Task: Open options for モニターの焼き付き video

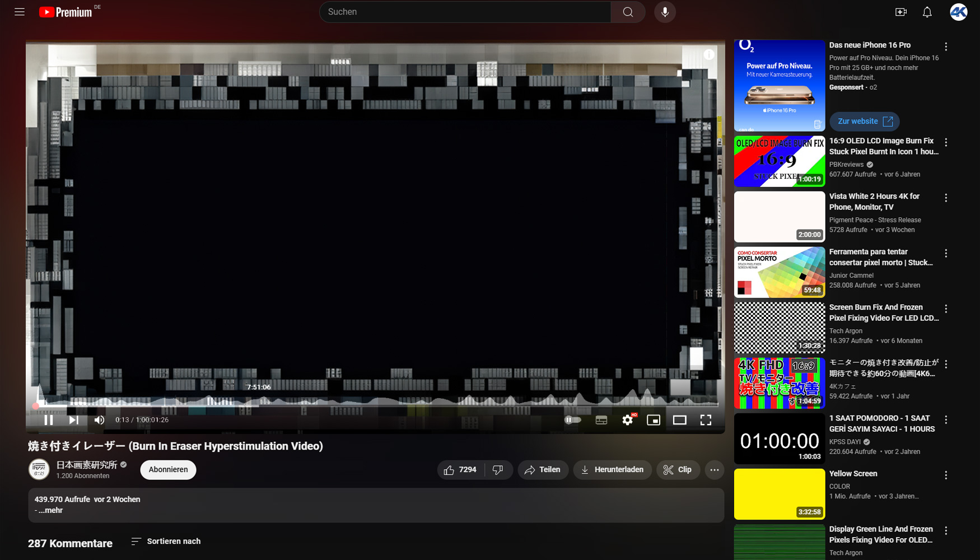Action: [946, 364]
